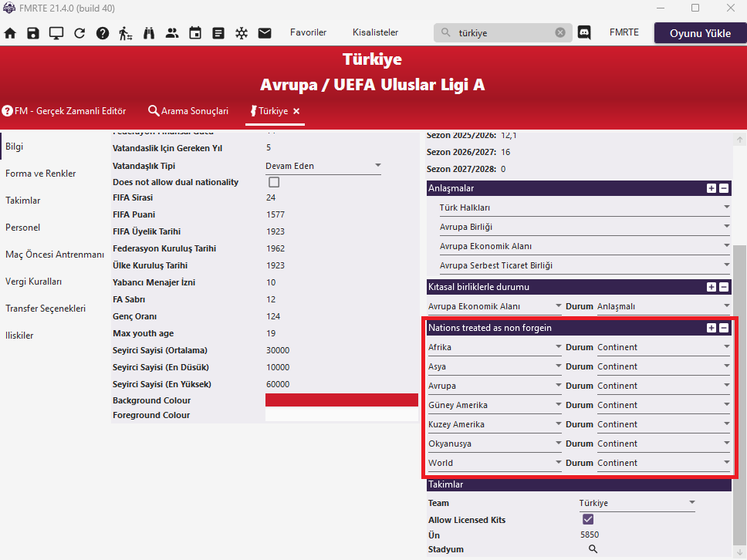This screenshot has height=560, width=747.
Task: Open the Vatandaşlık Tipi dropdown
Action: point(323,166)
